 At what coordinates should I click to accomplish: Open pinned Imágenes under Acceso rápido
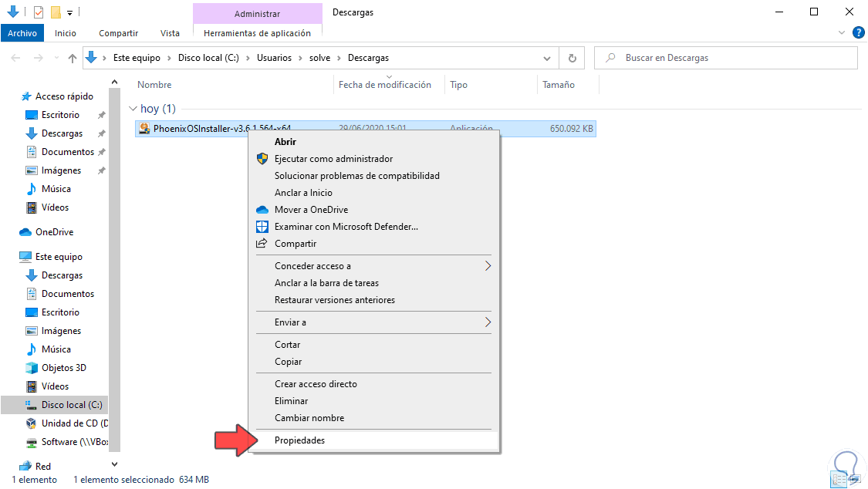61,170
